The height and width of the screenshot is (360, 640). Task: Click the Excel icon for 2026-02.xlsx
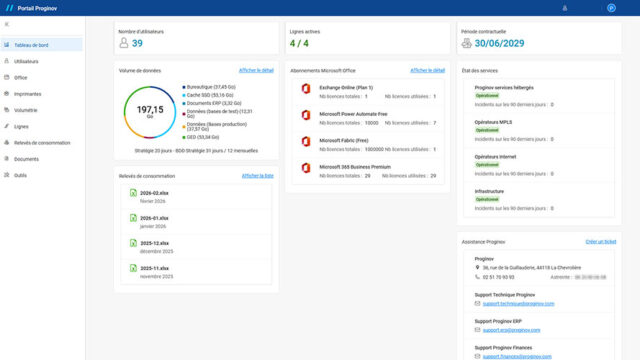click(x=133, y=193)
